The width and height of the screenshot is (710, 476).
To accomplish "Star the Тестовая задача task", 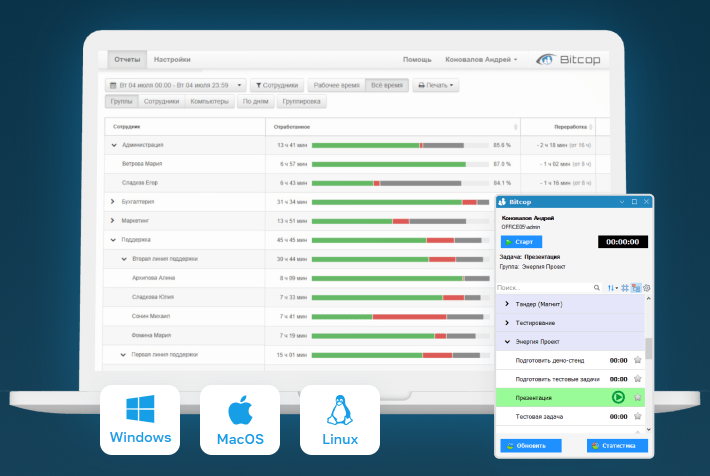I will click(638, 415).
